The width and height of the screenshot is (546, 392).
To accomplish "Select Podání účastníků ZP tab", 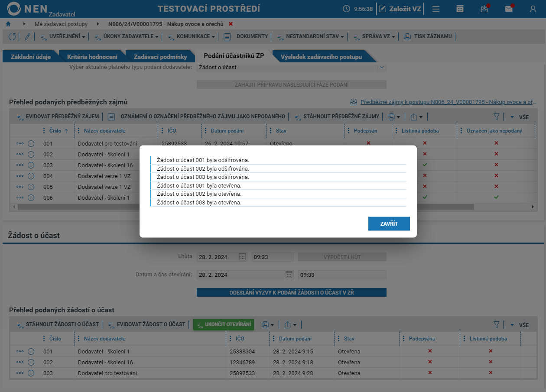I will (x=234, y=56).
